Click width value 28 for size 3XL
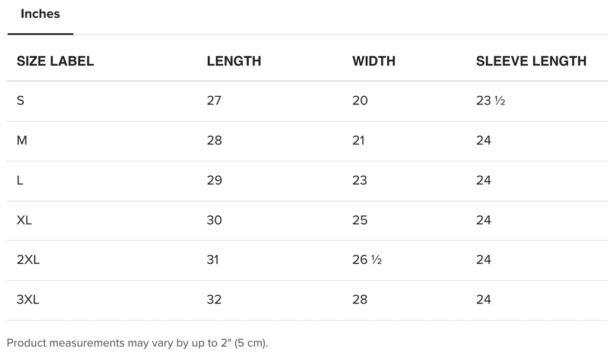 coord(360,300)
